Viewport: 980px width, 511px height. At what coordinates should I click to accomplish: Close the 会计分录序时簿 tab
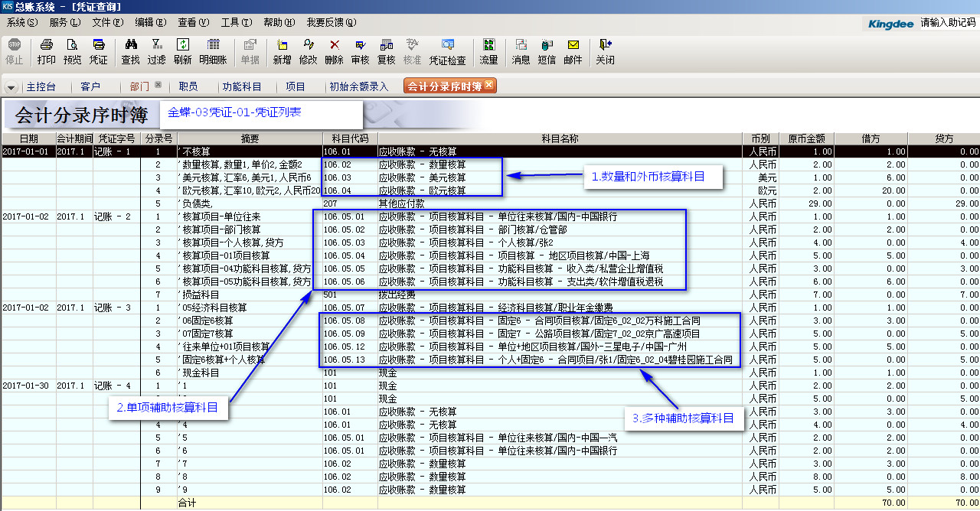489,86
